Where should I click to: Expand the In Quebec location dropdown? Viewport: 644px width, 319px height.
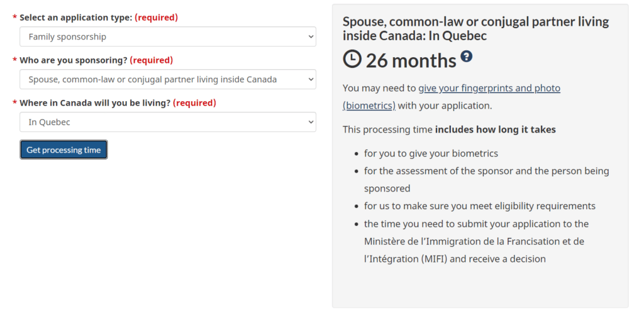167,122
